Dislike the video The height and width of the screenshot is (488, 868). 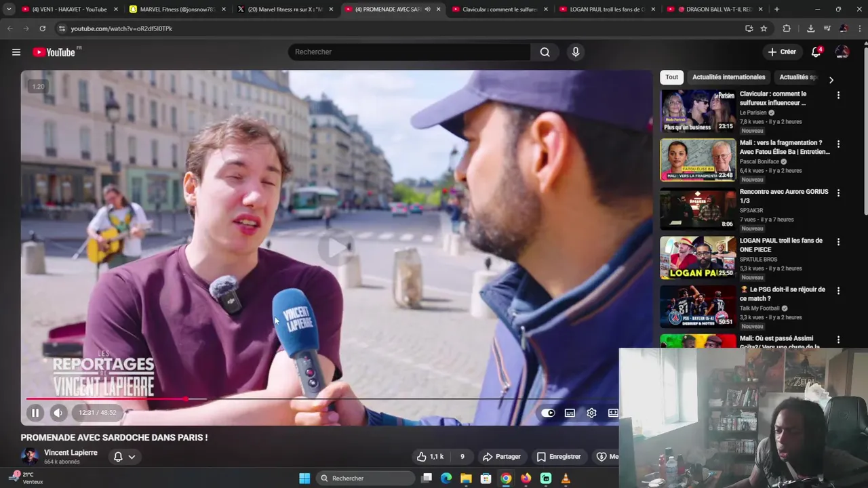[462, 457]
